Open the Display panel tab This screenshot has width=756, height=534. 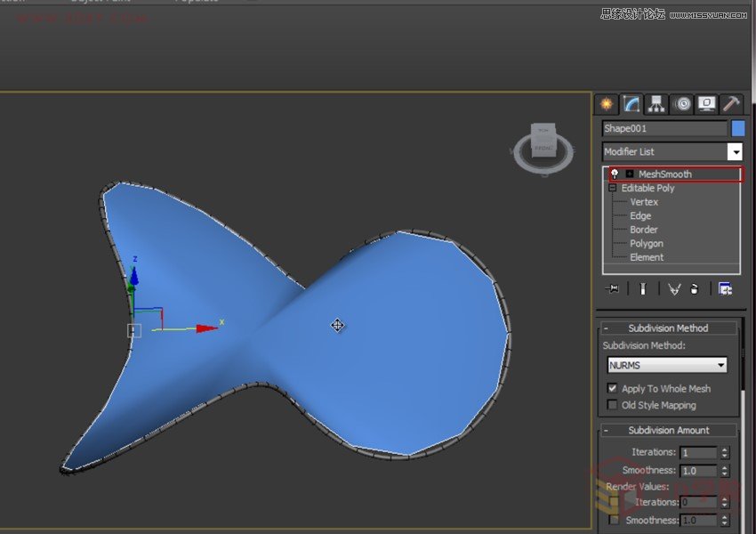pyautogui.click(x=707, y=104)
